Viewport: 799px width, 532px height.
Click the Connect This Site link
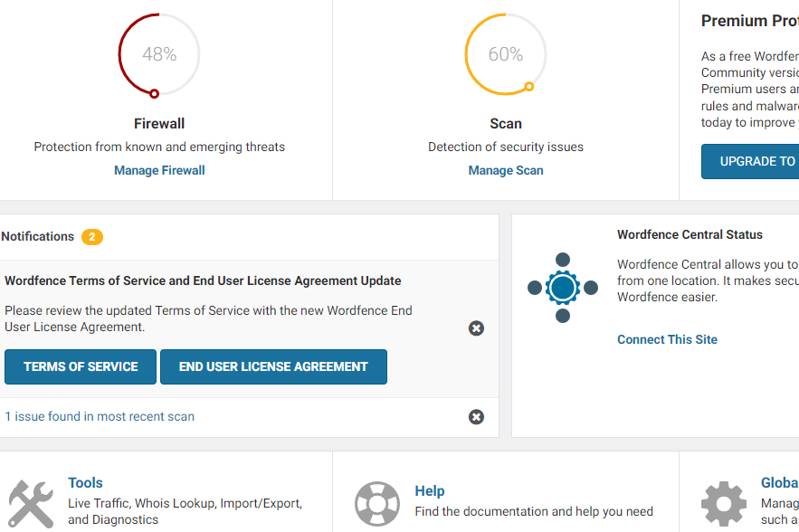tap(667, 339)
